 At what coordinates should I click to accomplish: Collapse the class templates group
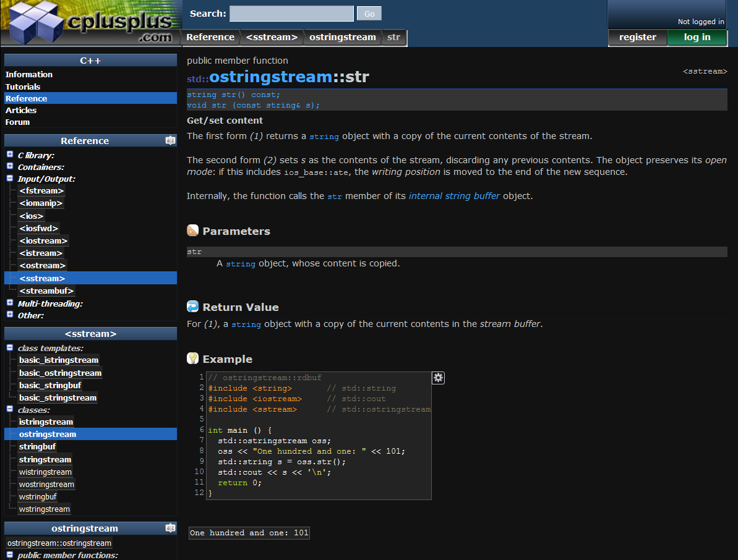(9, 347)
